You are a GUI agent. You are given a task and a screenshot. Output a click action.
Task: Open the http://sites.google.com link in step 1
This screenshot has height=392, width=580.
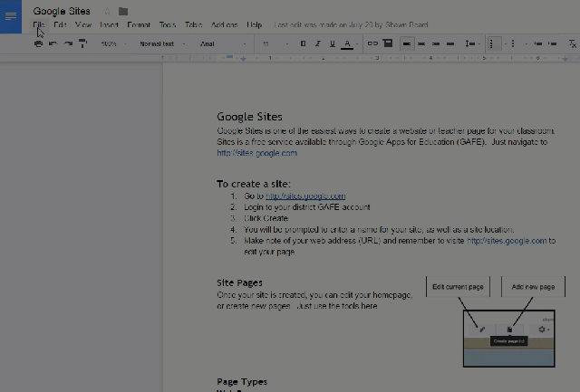(305, 196)
